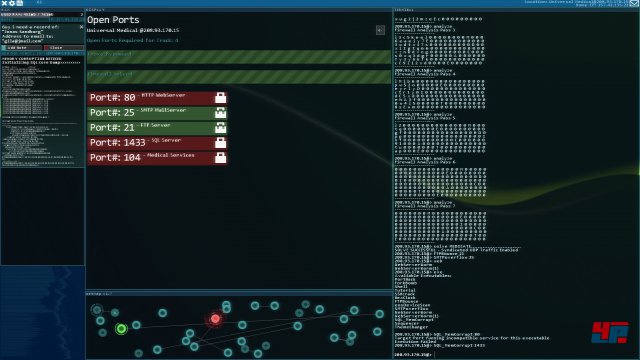Select the Port#: 1433 SQL Server label
The image size is (640, 360).
[135, 142]
